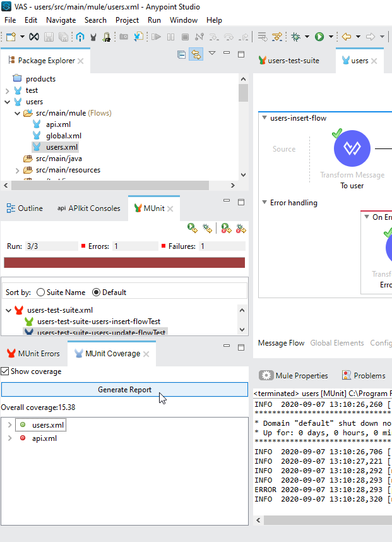Image resolution: width=392 pixels, height=542 pixels.
Task: Toggle Link with Editor in Package Explorer
Action: click(x=196, y=54)
